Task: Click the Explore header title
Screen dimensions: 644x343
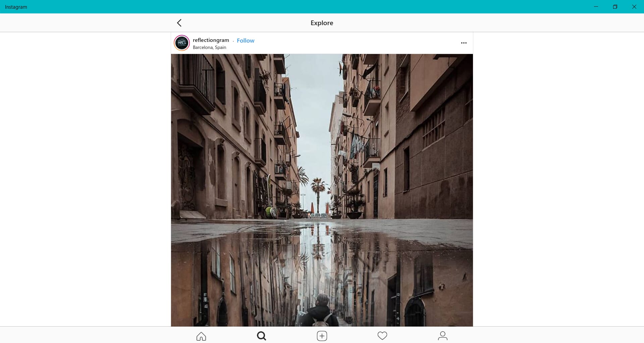Action: tap(322, 23)
